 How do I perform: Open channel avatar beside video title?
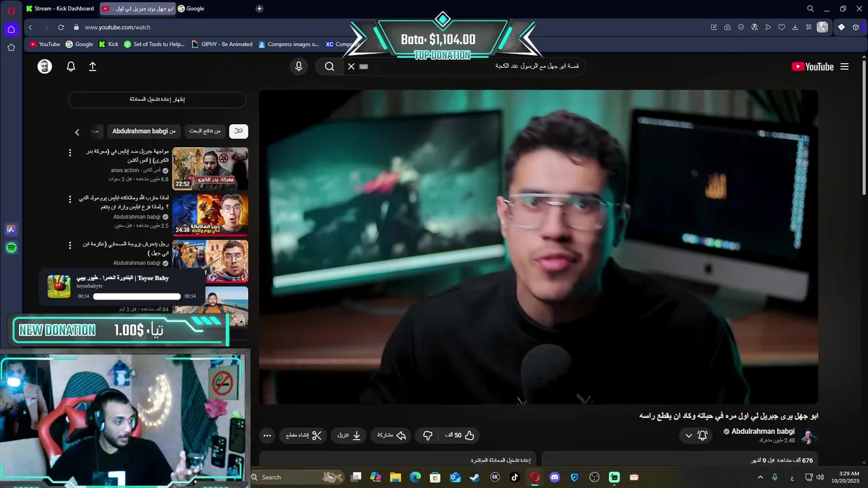(x=808, y=436)
